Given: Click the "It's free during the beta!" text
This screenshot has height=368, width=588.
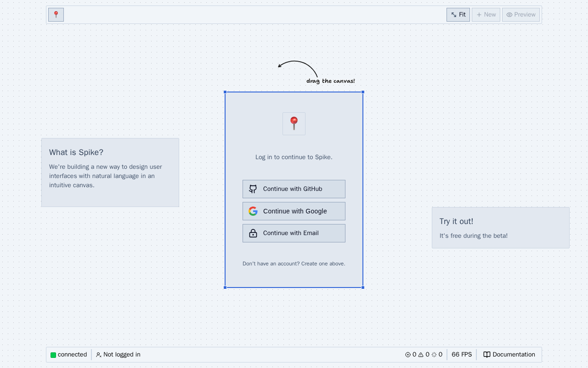Looking at the screenshot, I should [474, 236].
